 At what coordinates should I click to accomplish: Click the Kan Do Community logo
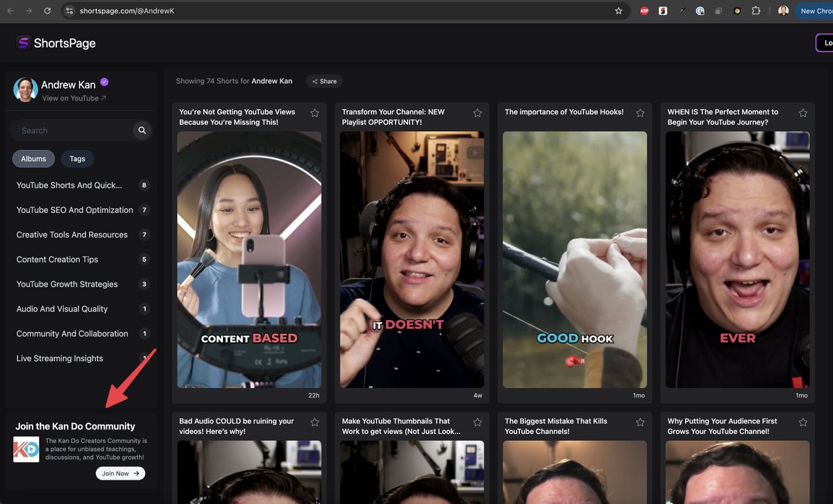click(26, 449)
